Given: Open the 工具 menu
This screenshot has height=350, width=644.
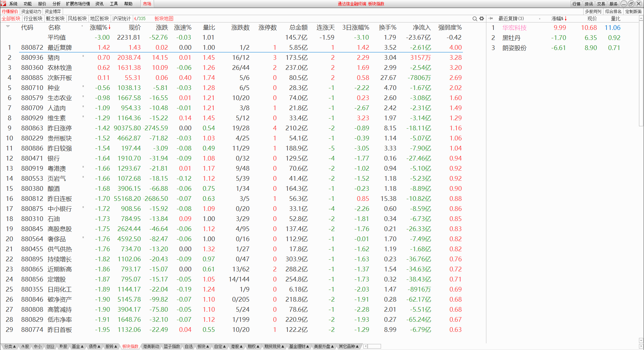Looking at the screenshot, I should click(x=114, y=4).
